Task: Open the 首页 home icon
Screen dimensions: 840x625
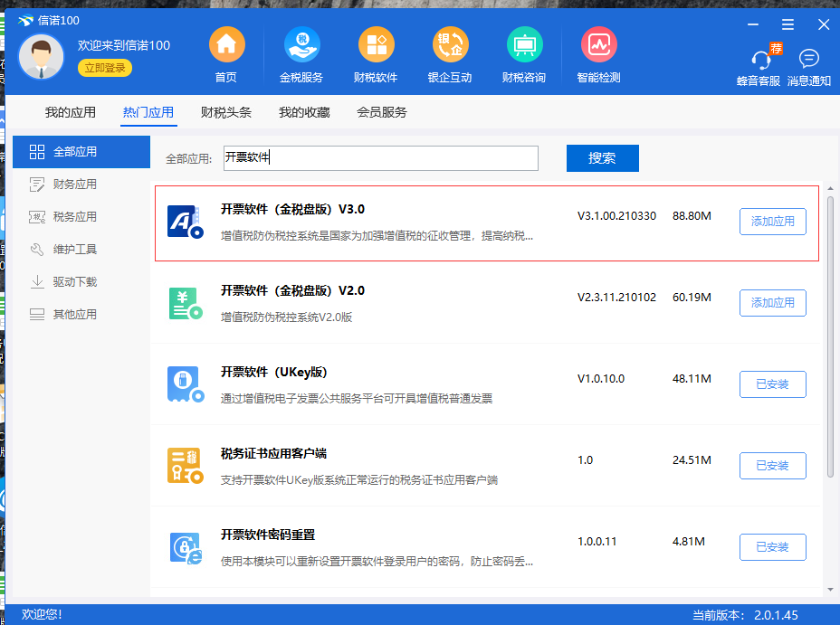Action: pos(226,44)
